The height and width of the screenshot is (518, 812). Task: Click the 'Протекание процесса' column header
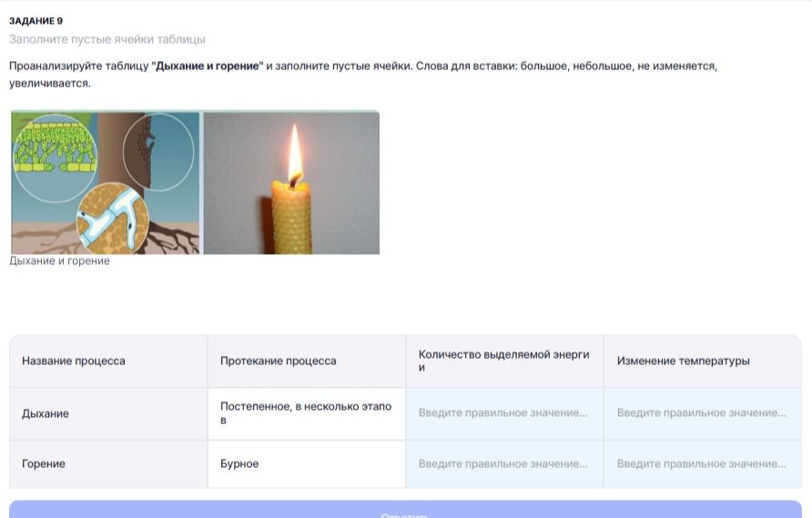(307, 361)
